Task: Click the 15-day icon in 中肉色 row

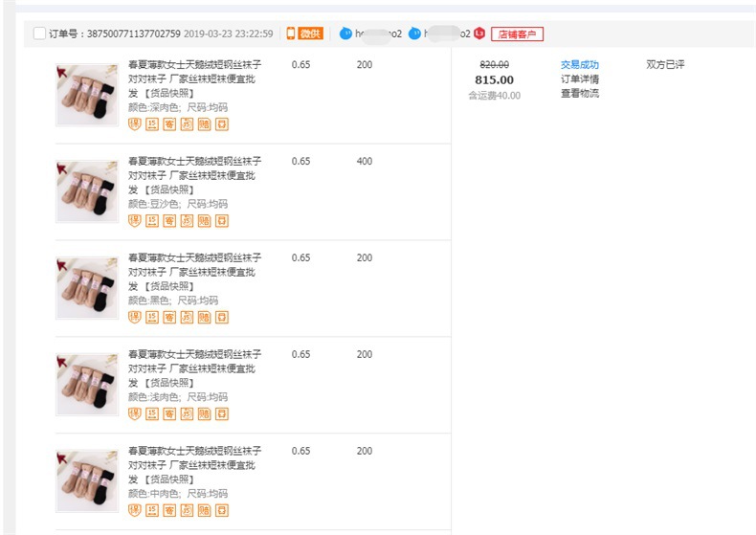Action: [x=152, y=510]
